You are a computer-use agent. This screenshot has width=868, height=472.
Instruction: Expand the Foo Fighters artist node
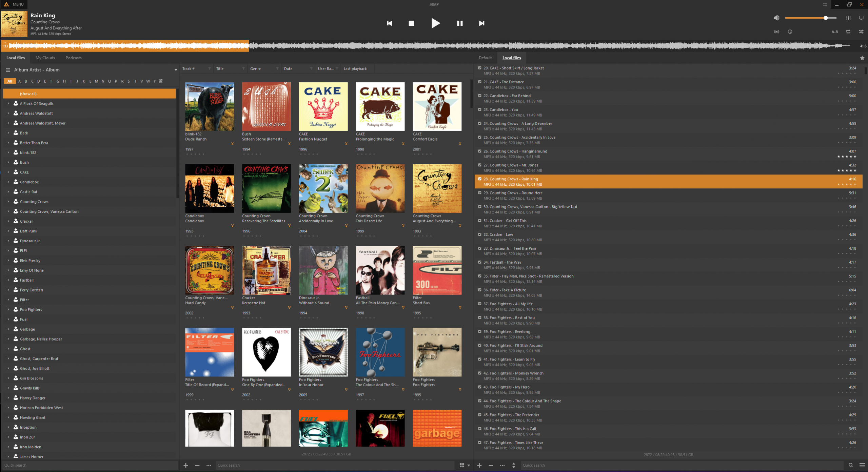pos(8,310)
